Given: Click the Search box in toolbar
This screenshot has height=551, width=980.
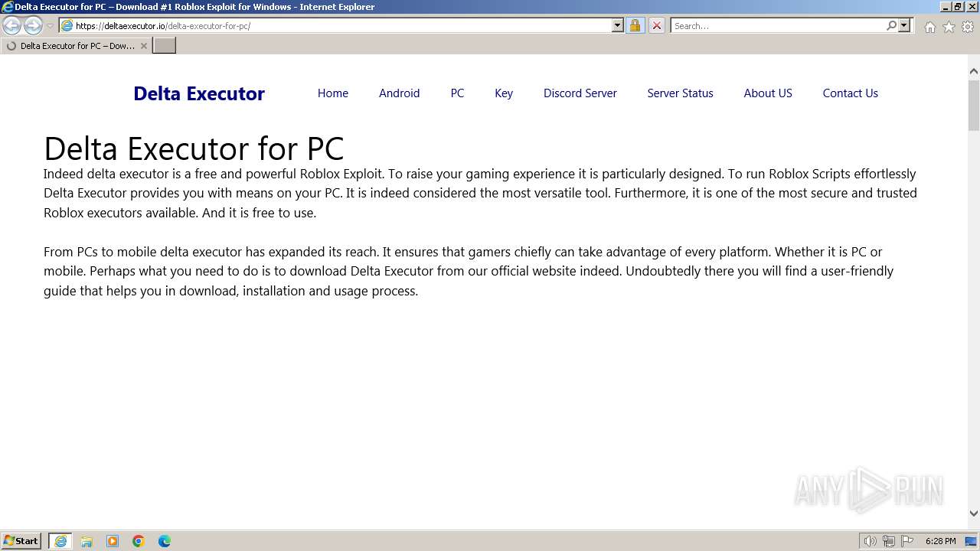Looking at the screenshot, I should tap(778, 26).
